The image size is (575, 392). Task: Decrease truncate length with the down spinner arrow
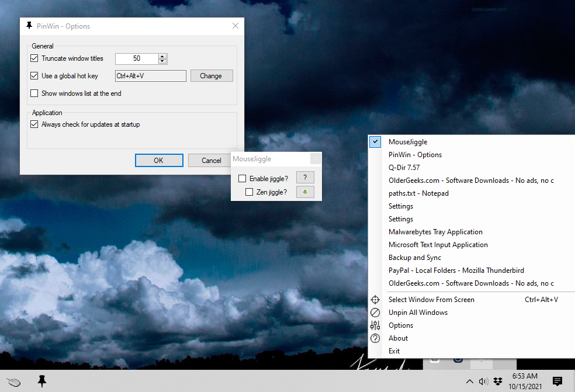click(162, 61)
